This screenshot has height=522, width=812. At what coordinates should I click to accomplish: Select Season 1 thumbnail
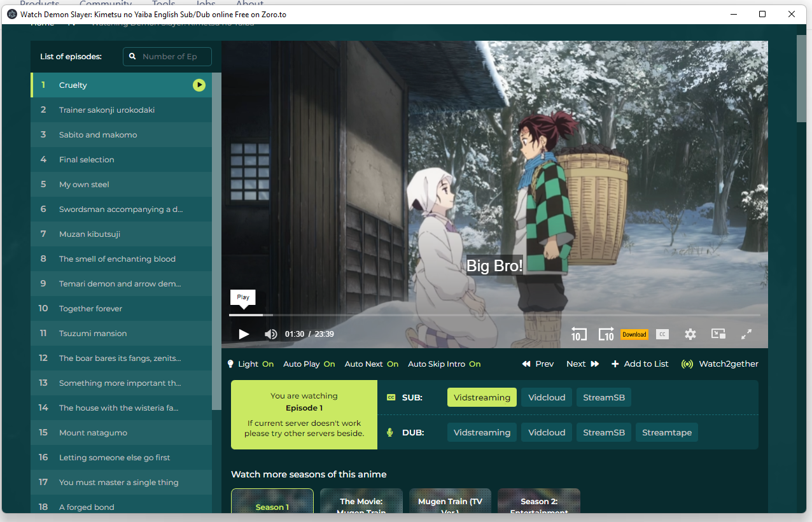272,501
